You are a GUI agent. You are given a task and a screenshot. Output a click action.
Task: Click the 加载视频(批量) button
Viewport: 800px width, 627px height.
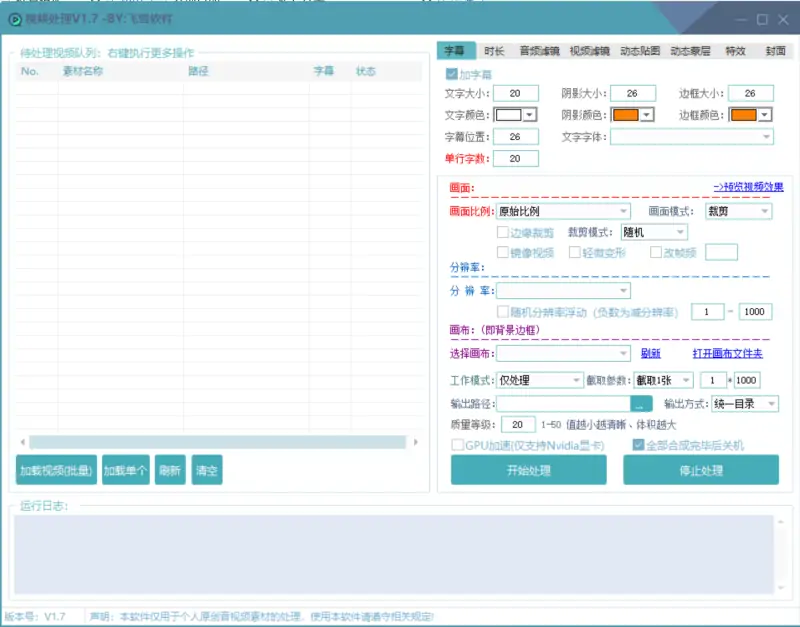coord(56,470)
